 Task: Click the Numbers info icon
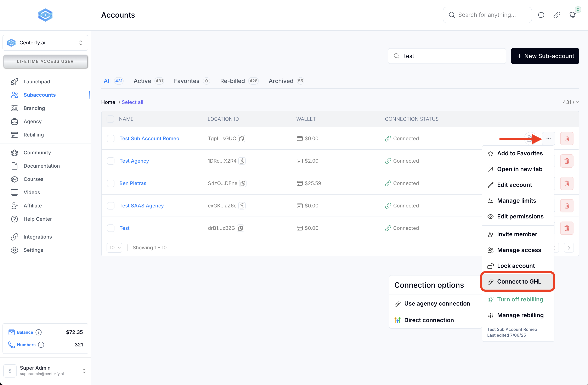click(x=41, y=345)
